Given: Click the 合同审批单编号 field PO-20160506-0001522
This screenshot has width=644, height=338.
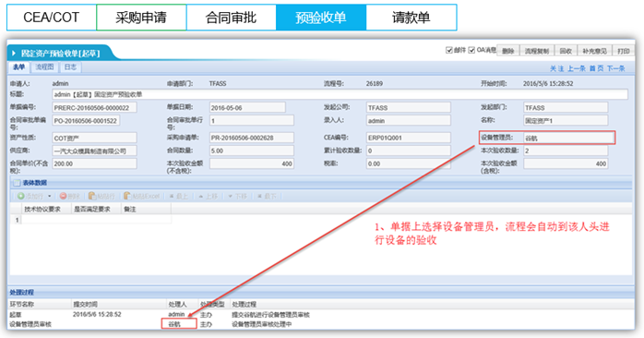Looking at the screenshot, I should [86, 121].
